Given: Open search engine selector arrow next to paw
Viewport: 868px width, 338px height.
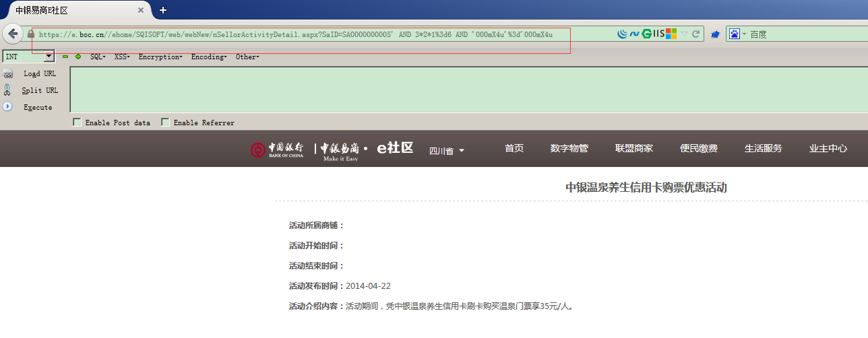Looking at the screenshot, I should pos(744,34).
